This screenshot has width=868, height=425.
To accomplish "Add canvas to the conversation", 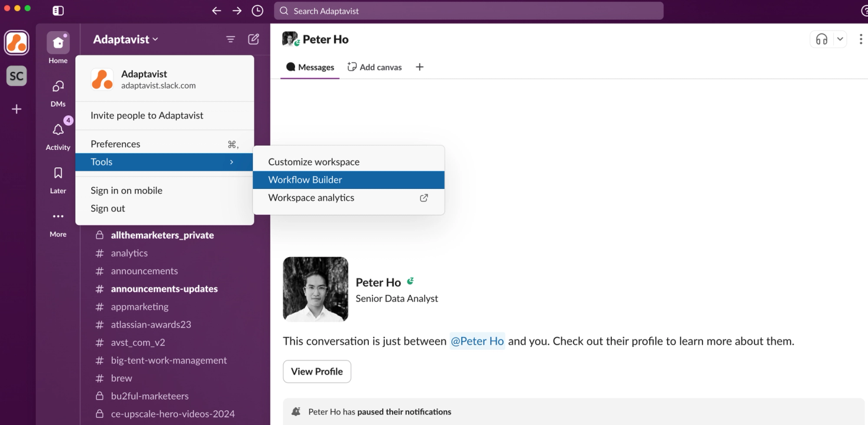I will tap(374, 67).
